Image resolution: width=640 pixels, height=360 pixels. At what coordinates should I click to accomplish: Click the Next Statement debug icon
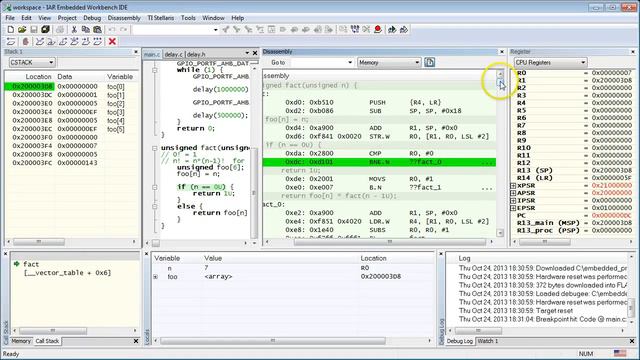coord(74,42)
